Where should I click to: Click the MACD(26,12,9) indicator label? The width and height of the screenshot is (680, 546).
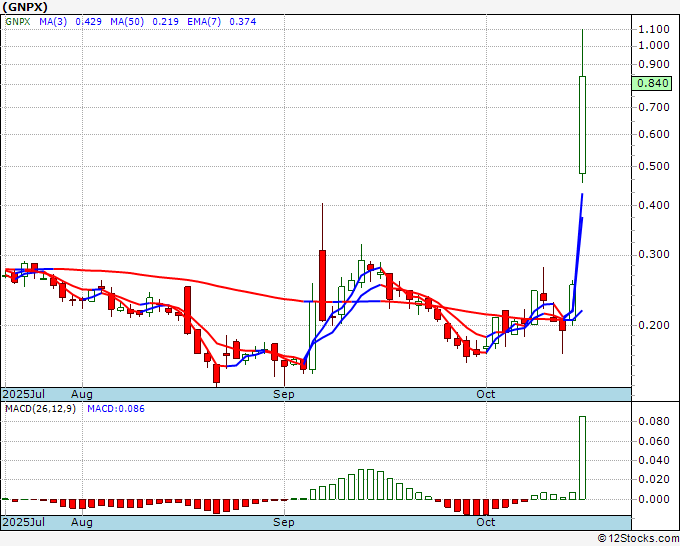pos(40,409)
